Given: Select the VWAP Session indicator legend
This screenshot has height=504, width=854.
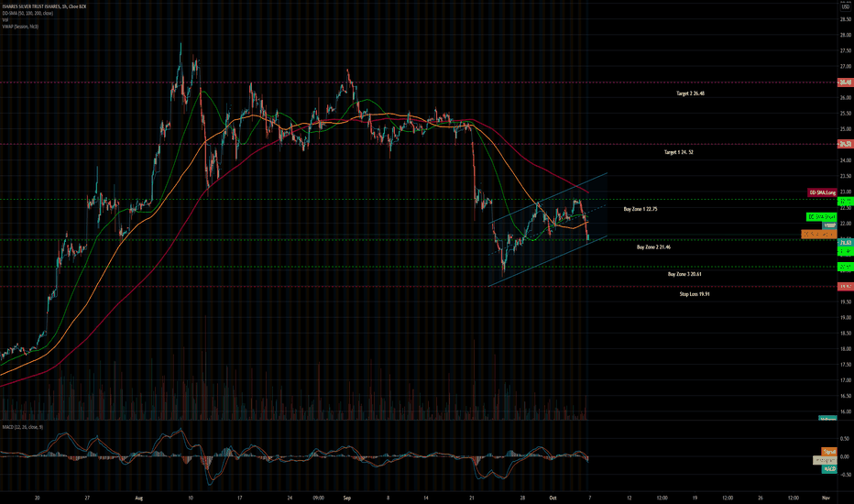Looking at the screenshot, I should click(20, 27).
